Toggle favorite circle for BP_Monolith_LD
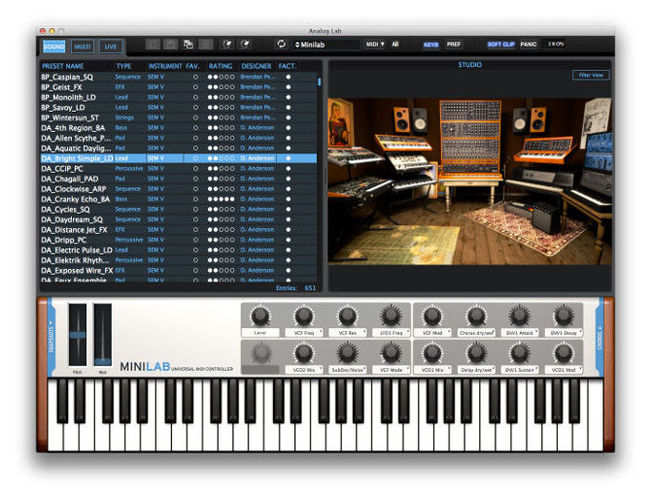Viewport: 651px width, 499px height. coord(196,97)
